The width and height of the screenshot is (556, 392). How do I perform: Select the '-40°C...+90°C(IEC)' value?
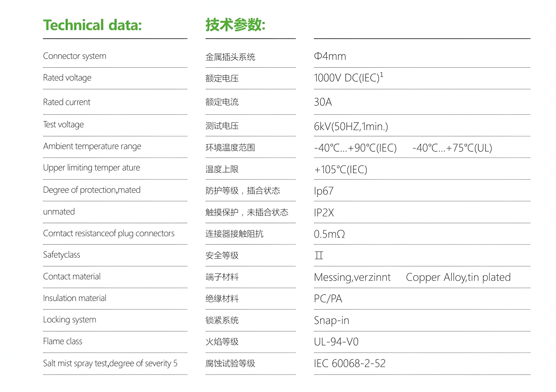355,148
